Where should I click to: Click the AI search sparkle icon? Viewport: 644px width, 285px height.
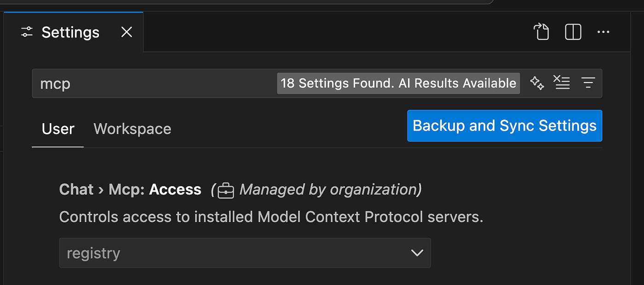[x=537, y=83]
